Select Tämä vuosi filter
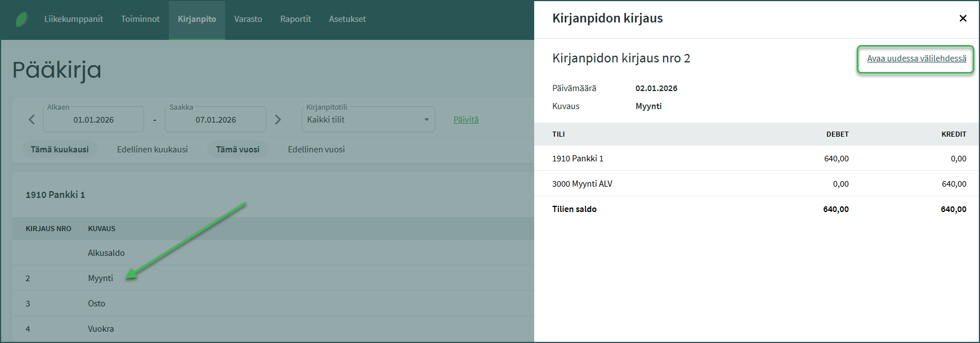 point(238,150)
